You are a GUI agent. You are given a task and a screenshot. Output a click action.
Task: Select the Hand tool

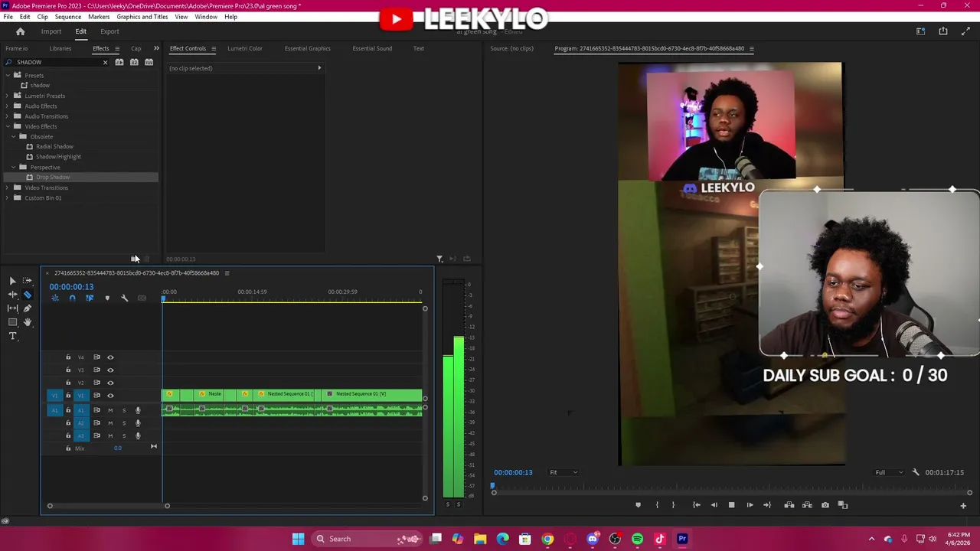click(28, 322)
